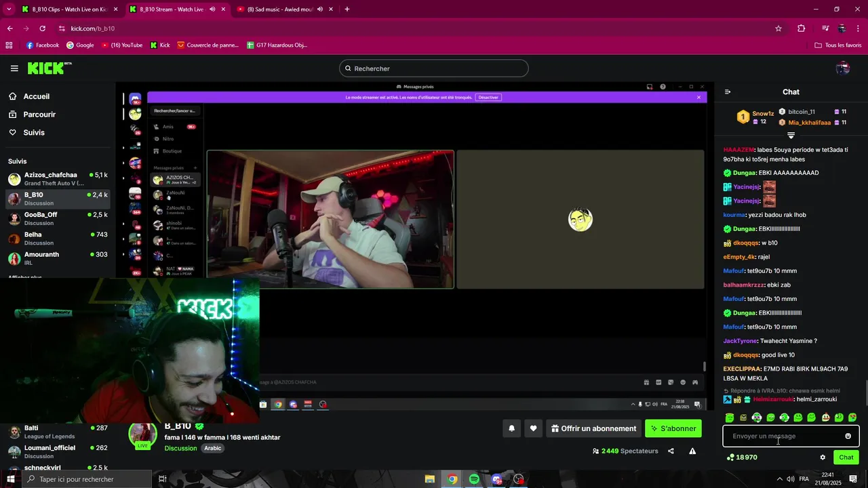Image resolution: width=868 pixels, height=488 pixels.
Task: Open Spotify from the taskbar
Action: (x=474, y=479)
